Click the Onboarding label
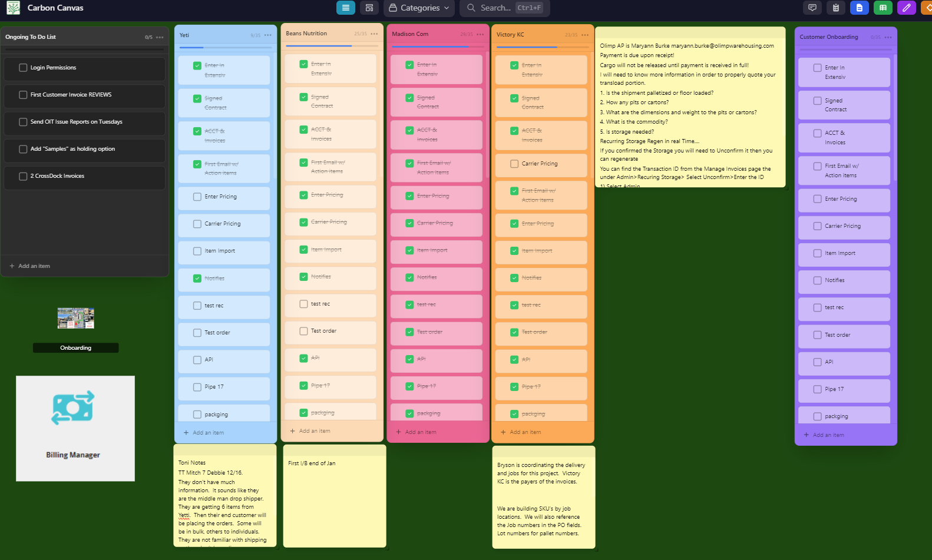This screenshot has height=560, width=932. 75,348
